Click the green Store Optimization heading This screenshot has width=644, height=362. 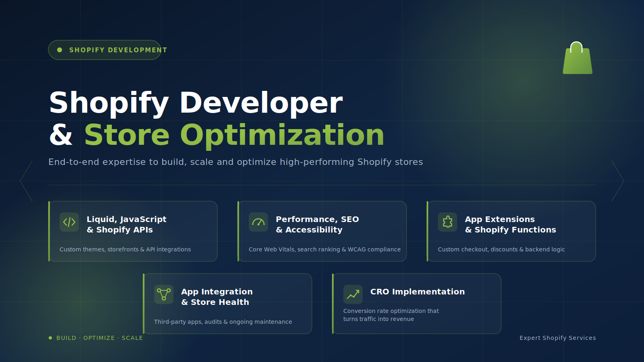234,135
